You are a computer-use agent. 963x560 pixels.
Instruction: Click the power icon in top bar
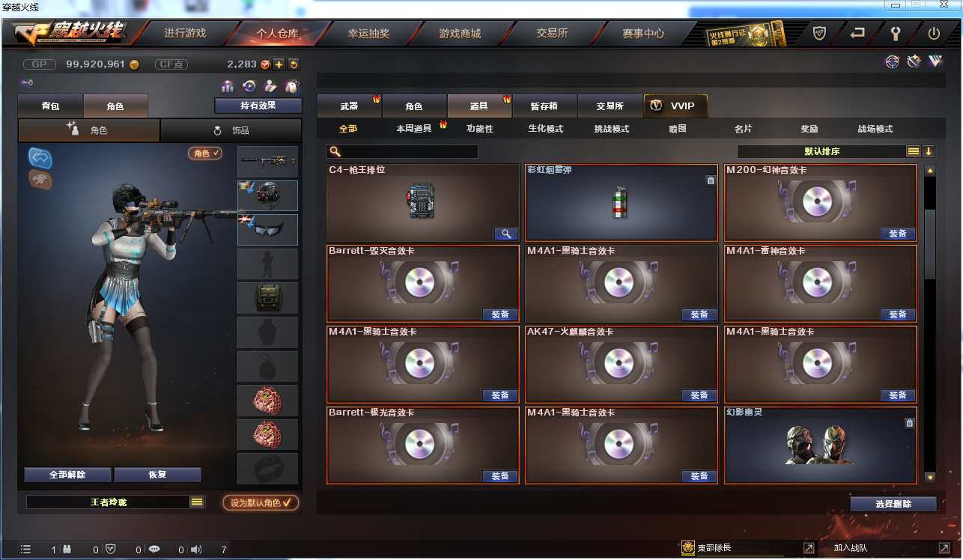934,34
